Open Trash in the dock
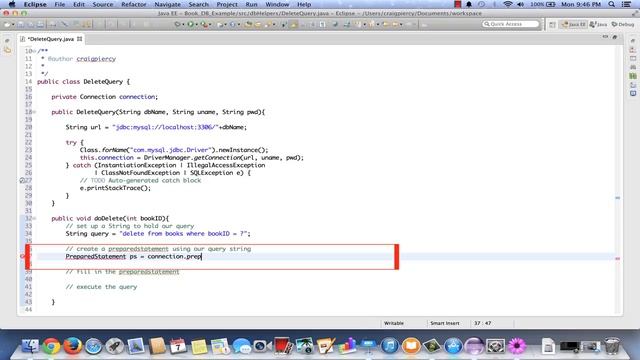The height and width of the screenshot is (360, 640). [x=611, y=346]
